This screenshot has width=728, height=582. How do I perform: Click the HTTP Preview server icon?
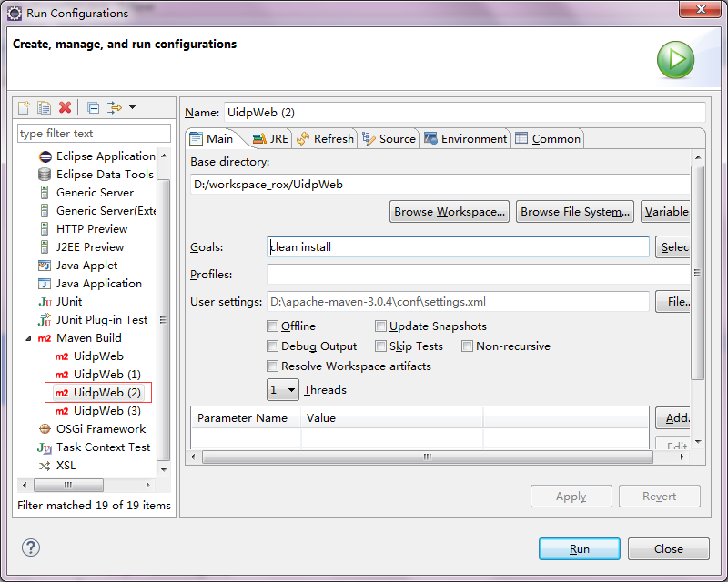pyautogui.click(x=45, y=229)
